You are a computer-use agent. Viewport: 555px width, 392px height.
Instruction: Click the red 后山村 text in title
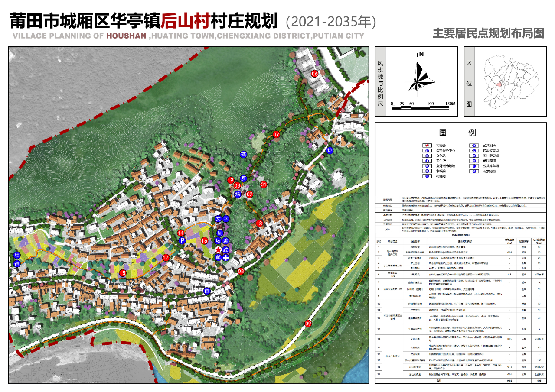(x=186, y=20)
